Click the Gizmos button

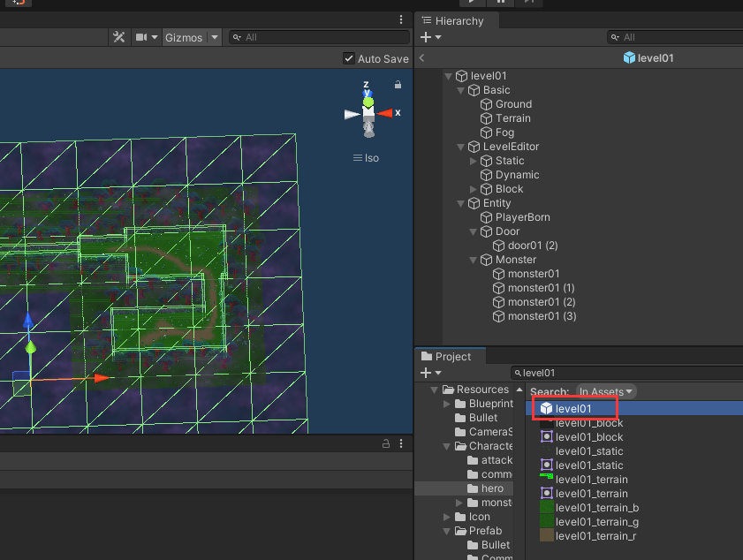click(183, 37)
